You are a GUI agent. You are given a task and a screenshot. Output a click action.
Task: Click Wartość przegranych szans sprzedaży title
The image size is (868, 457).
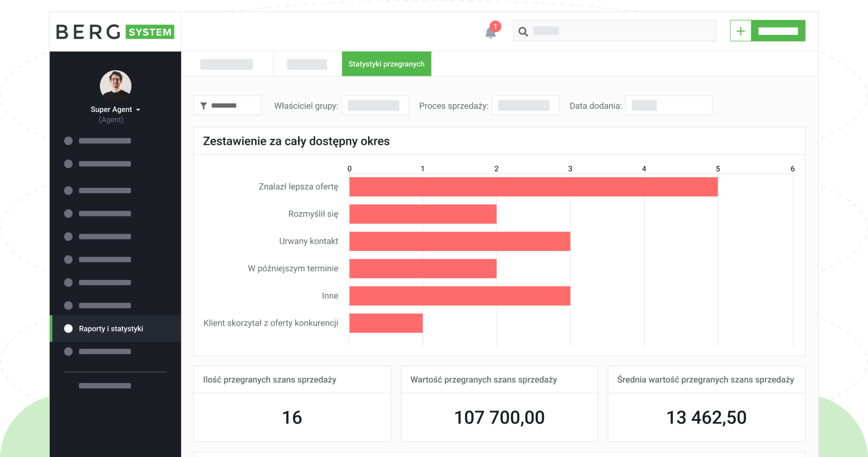click(484, 380)
